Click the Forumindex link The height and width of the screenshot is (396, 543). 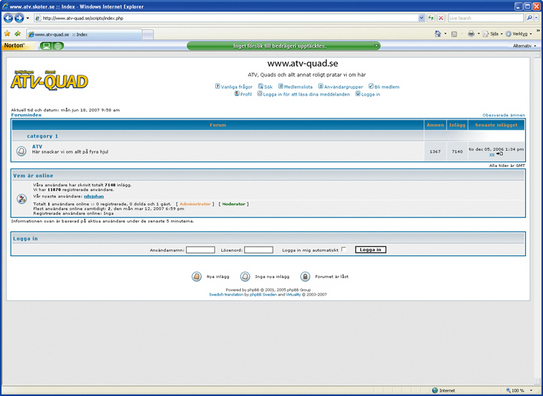pyautogui.click(x=26, y=115)
